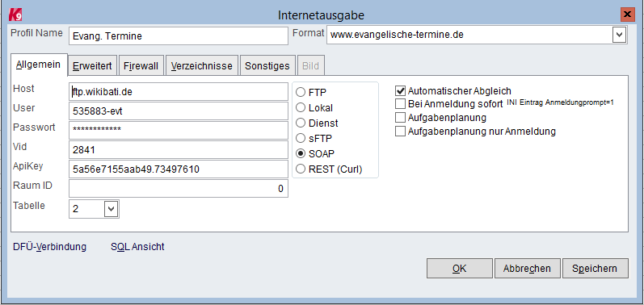This screenshot has height=305, width=644.
Task: Uncheck Automatischer Abgleich
Action: tap(401, 90)
